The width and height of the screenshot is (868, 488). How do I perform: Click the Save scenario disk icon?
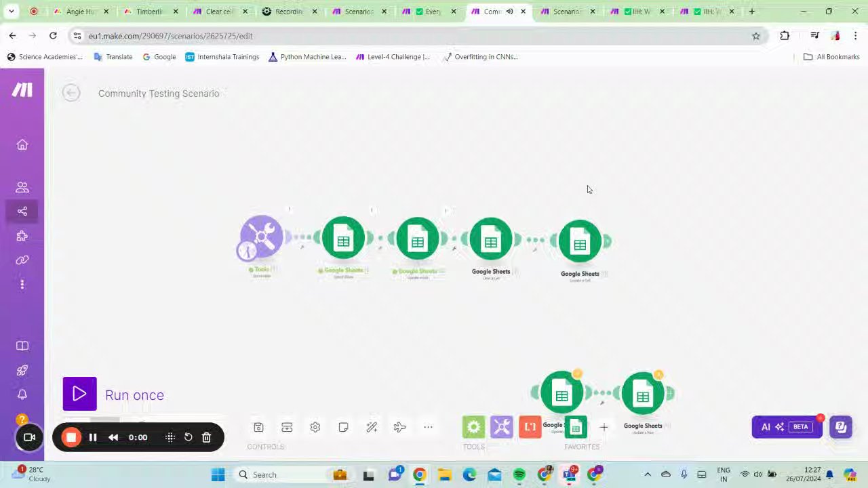coord(258,427)
